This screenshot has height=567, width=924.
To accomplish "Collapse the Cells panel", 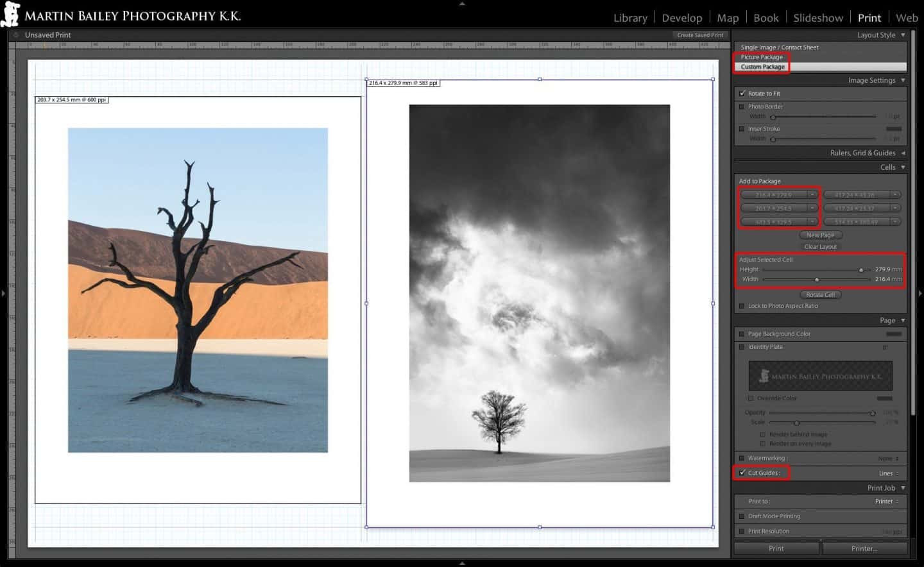I will click(x=902, y=167).
